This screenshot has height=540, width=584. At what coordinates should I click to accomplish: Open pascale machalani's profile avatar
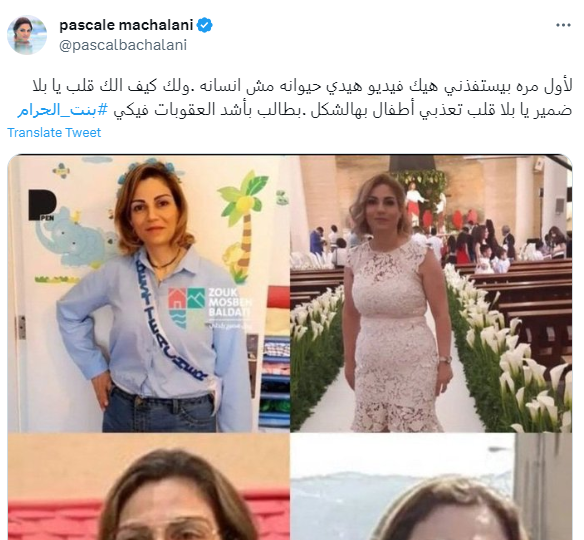click(27, 35)
